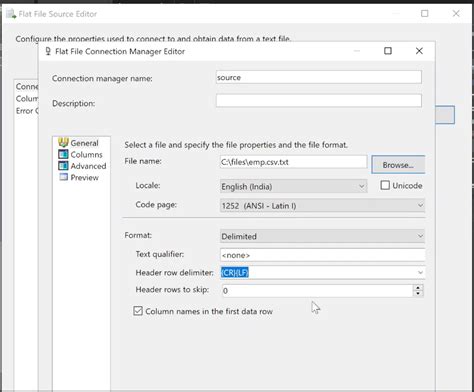This screenshot has width=474, height=392.
Task: Click the Description text box
Action: [319, 101]
